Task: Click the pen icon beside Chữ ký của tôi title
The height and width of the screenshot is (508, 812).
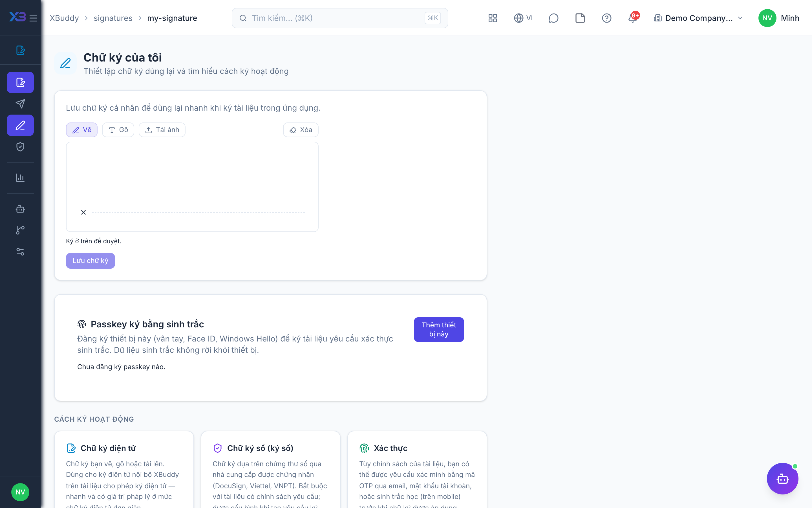Action: pos(65,63)
